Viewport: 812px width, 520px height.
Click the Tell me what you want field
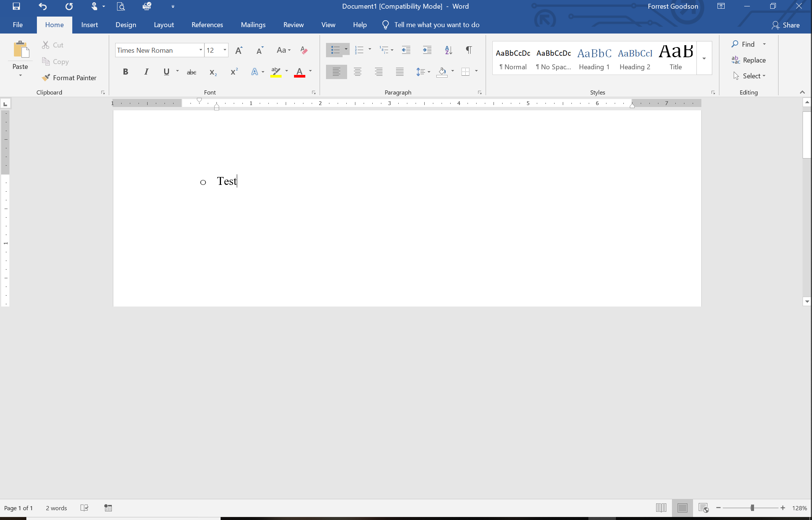(437, 25)
